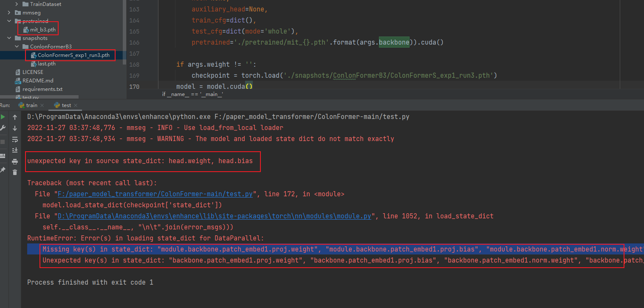Select the pretrained folder name
The height and width of the screenshot is (308, 644).
[35, 21]
